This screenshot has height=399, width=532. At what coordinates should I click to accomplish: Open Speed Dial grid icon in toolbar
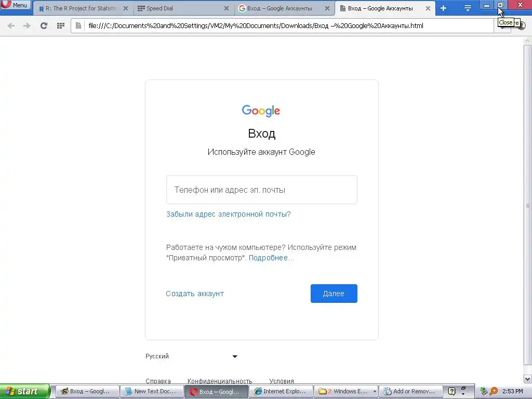point(61,25)
